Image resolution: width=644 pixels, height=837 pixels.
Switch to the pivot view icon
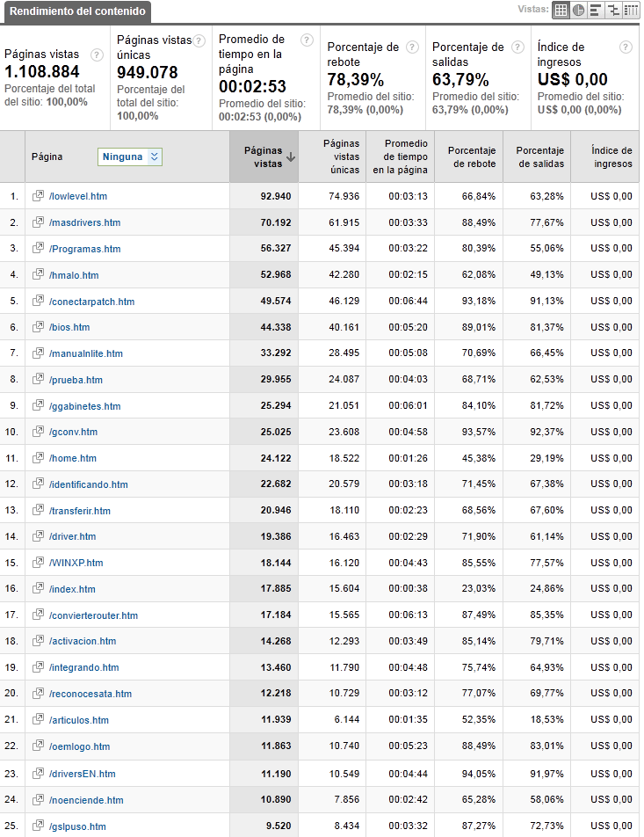631,11
